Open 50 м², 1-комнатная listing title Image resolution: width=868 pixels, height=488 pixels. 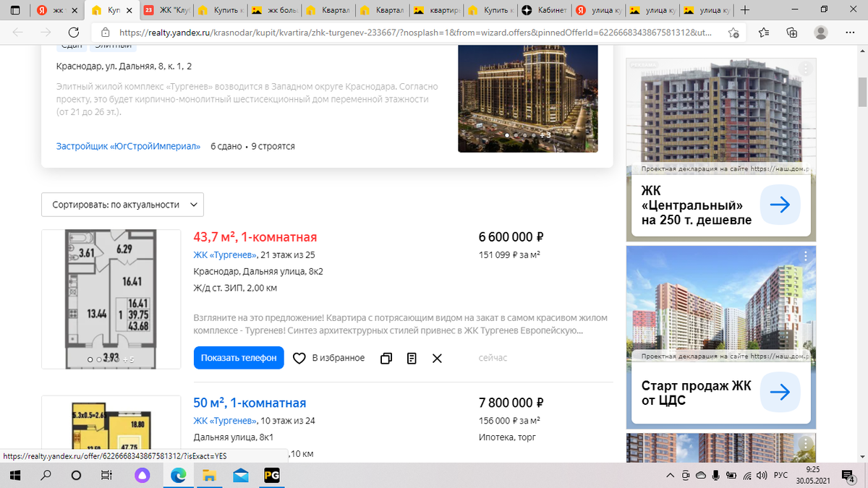point(250,403)
